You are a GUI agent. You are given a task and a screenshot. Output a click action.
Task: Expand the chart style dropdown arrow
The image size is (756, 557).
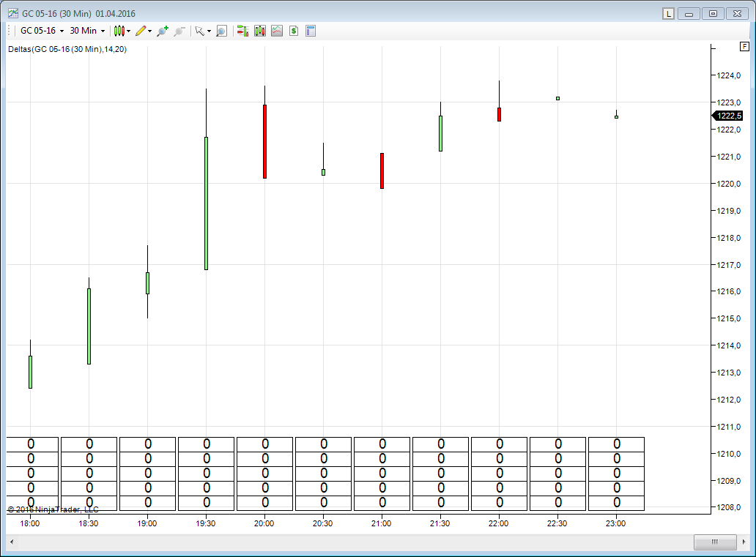(129, 31)
